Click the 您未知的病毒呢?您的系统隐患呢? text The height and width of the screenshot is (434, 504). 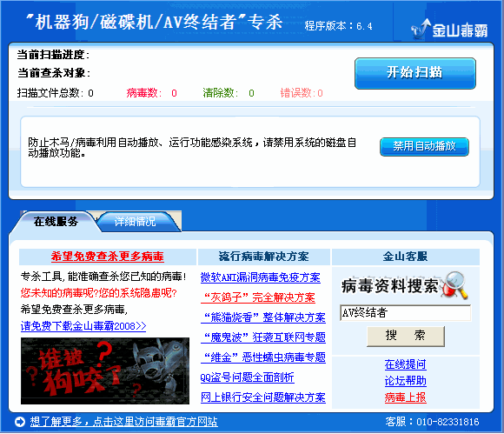[x=99, y=293]
